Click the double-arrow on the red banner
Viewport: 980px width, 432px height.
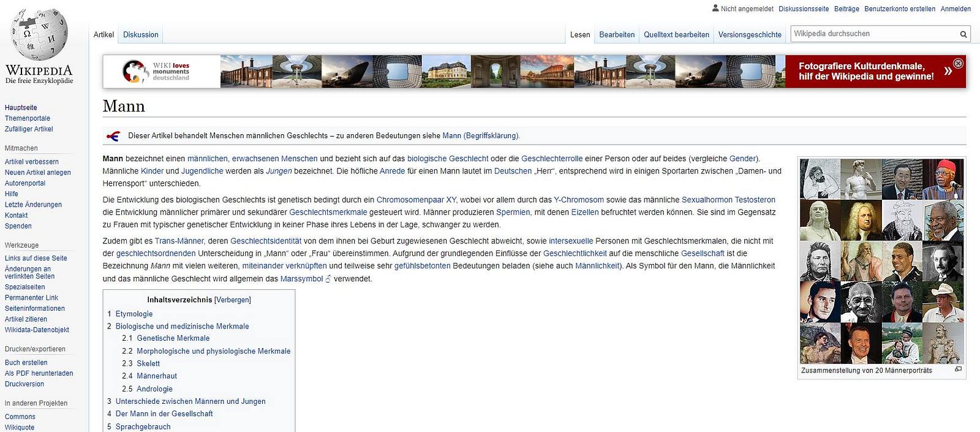tap(948, 71)
